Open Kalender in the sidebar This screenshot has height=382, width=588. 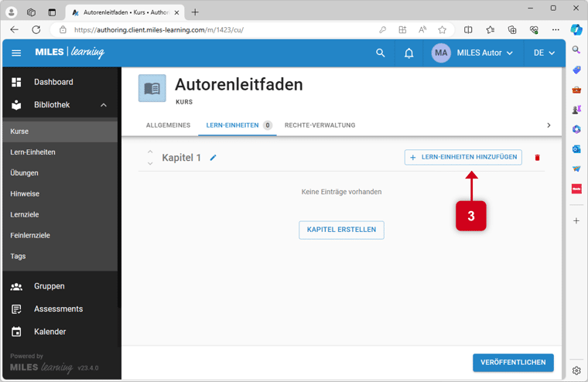[50, 332]
